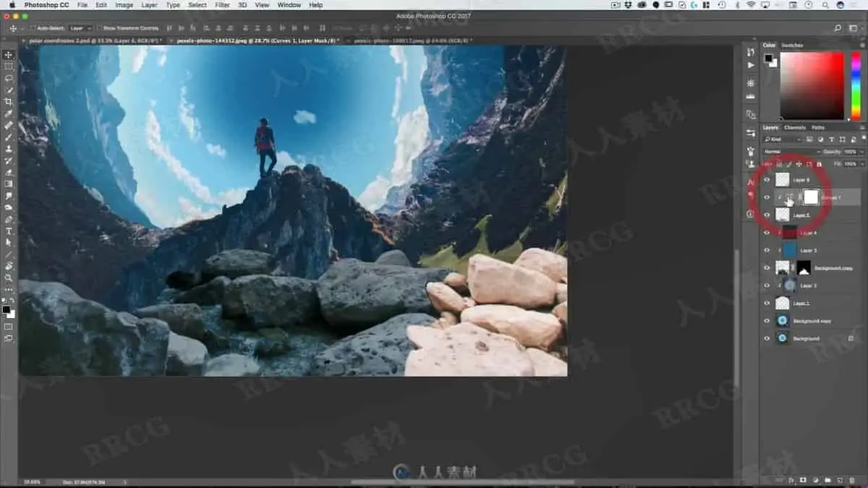Enable Show Transform Controls checkbox
This screenshot has height=488, width=868.
point(99,28)
